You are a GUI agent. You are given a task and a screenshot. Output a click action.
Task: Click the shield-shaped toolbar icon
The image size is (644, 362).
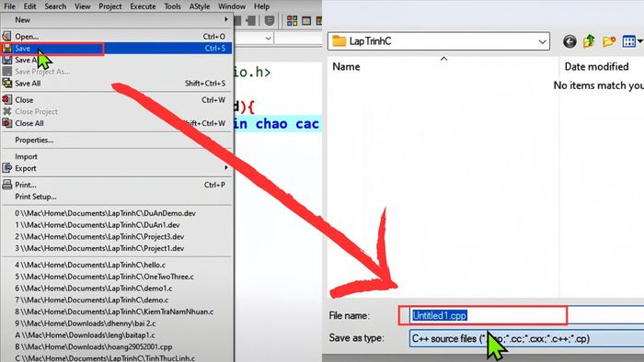click(x=270, y=20)
